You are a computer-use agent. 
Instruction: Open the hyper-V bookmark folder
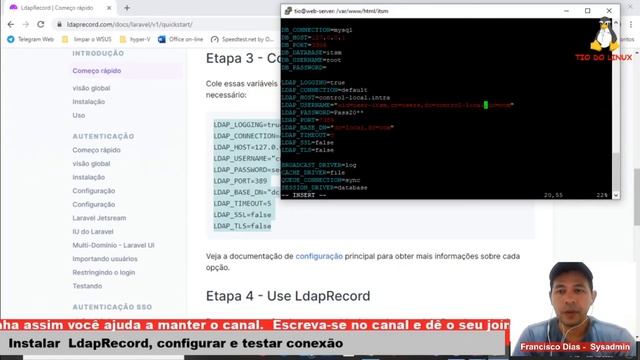point(135,39)
